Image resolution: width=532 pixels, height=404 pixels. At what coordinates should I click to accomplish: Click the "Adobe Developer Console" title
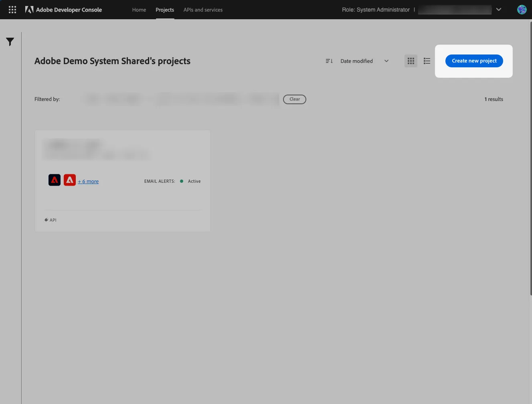click(69, 10)
